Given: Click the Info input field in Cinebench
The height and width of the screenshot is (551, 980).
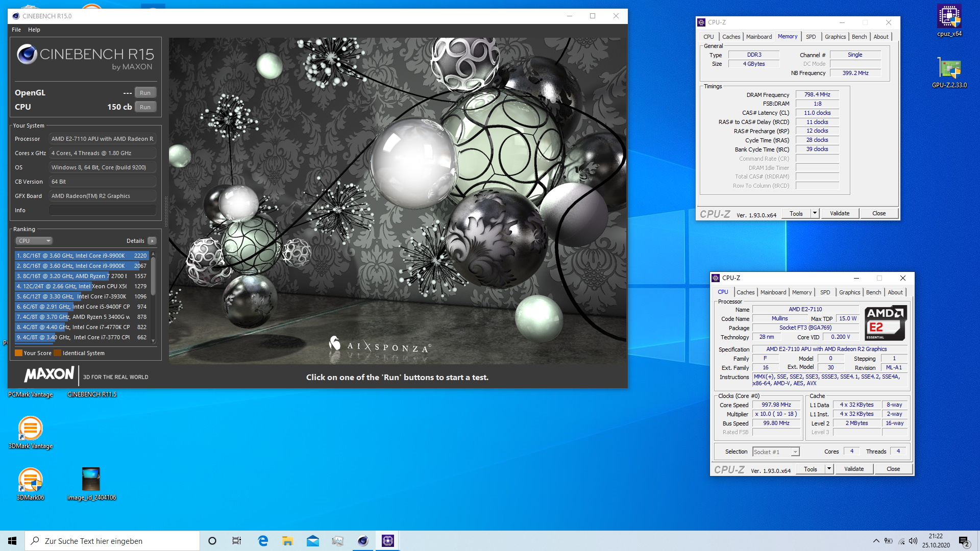Looking at the screenshot, I should [103, 210].
